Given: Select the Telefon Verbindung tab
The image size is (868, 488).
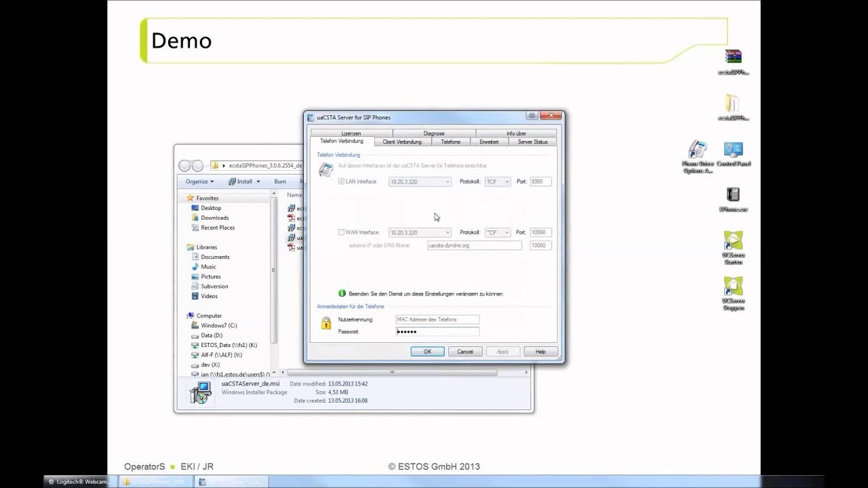Looking at the screenshot, I should point(342,141).
